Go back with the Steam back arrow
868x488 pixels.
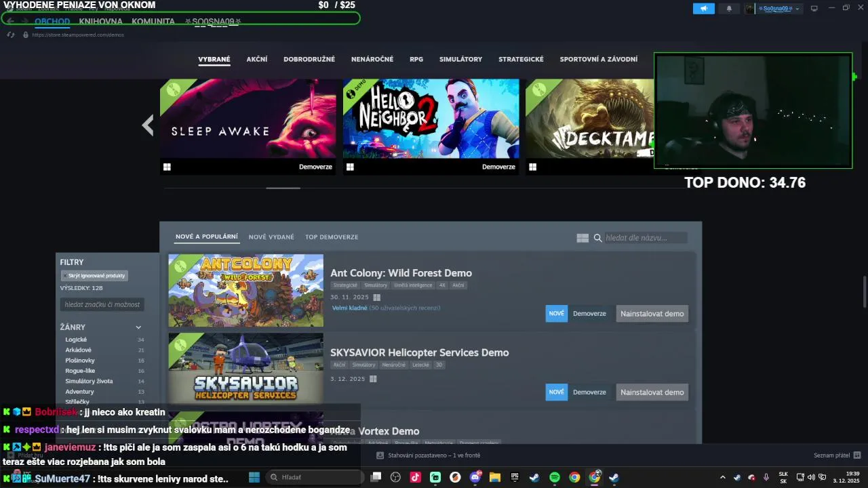[11, 21]
